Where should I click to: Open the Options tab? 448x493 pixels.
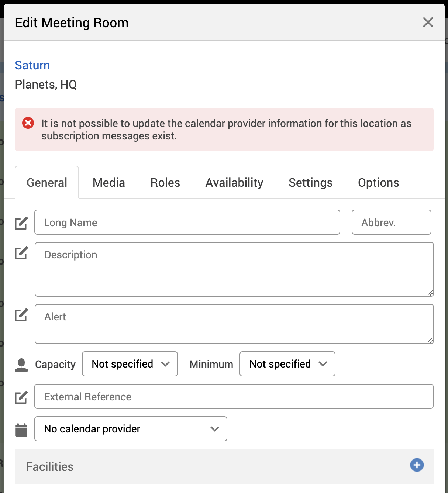point(378,183)
